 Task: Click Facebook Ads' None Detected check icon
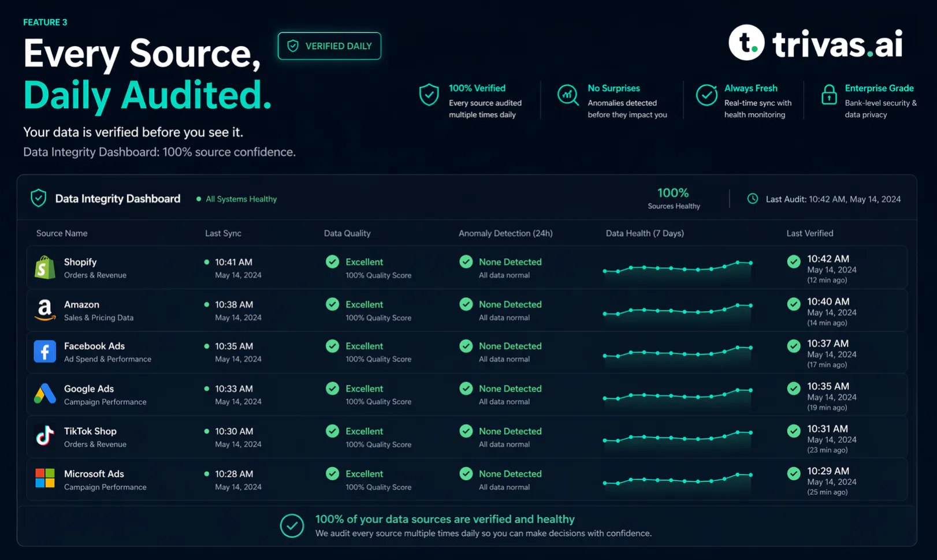click(x=466, y=346)
